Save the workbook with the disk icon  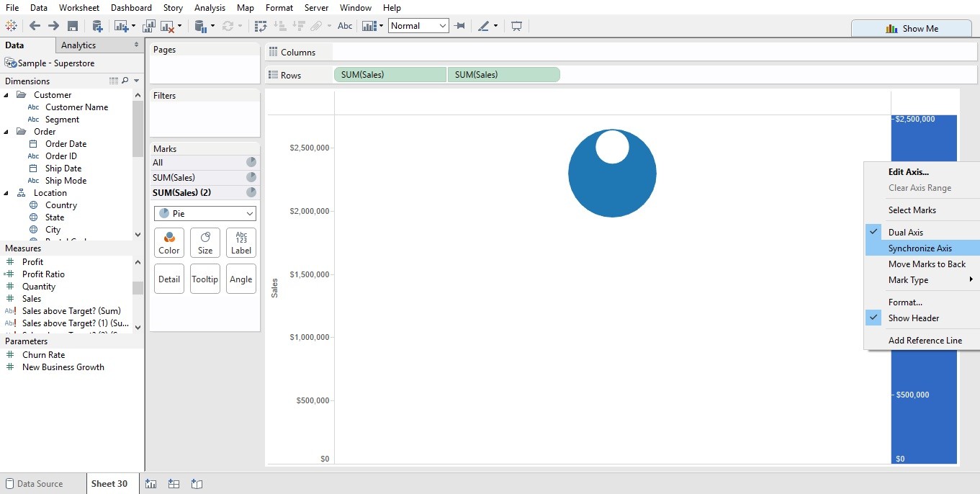(72, 26)
